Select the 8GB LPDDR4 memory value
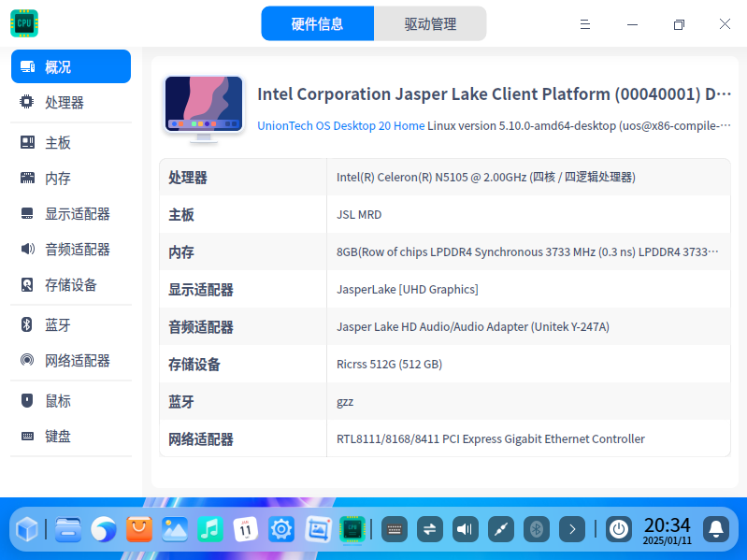Screen dimensions: 747x560 click(x=527, y=251)
